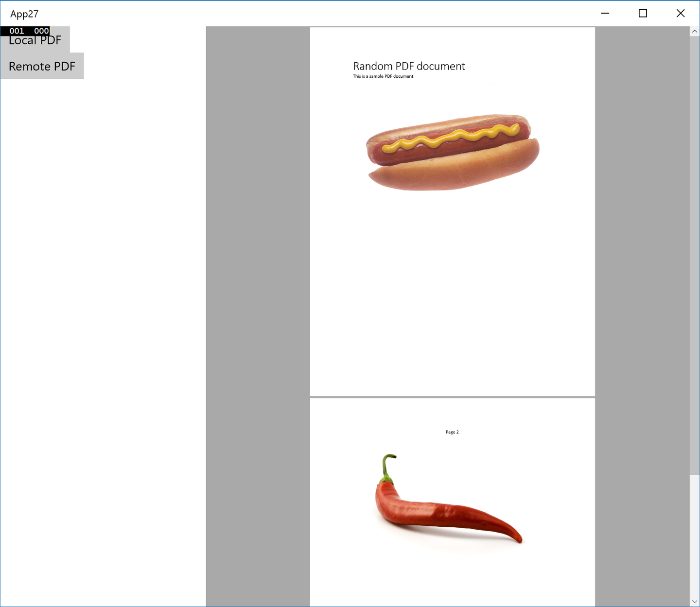Click the "This is a sample PDF document" text
Viewport: 700px width, 607px height.
(383, 76)
